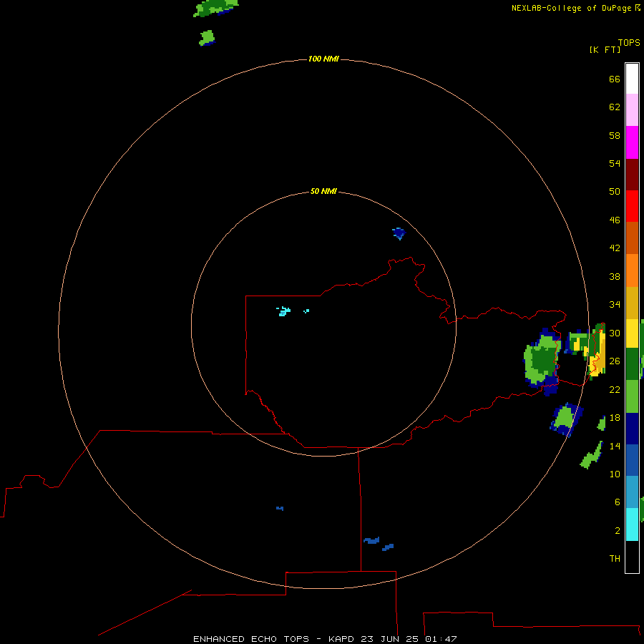The height and width of the screenshot is (644, 644).
Task: Click the TH threshold legend label
Action: [x=615, y=559]
